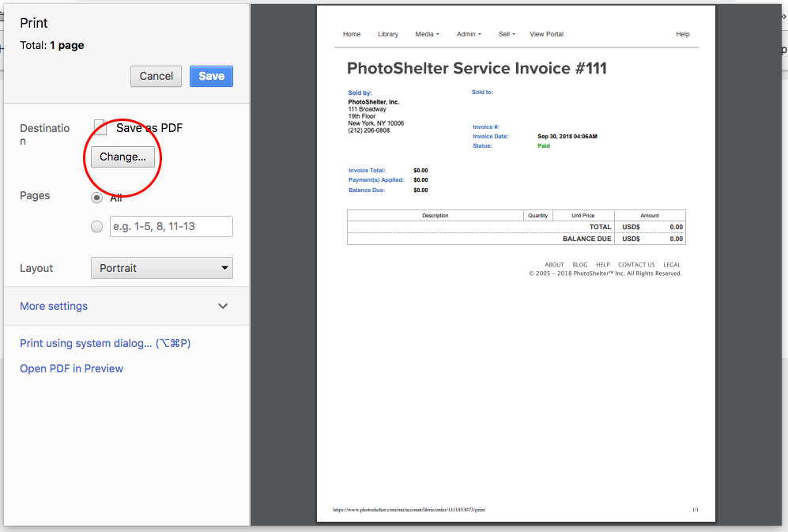Click the Save as PDF destination label
The width and height of the screenshot is (788, 532).
(x=149, y=128)
